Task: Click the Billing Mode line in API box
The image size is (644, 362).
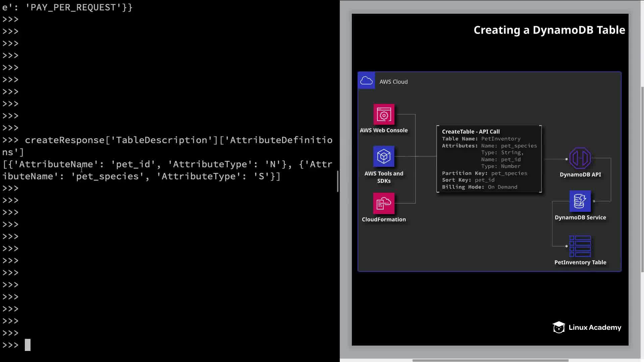Action: tap(479, 187)
